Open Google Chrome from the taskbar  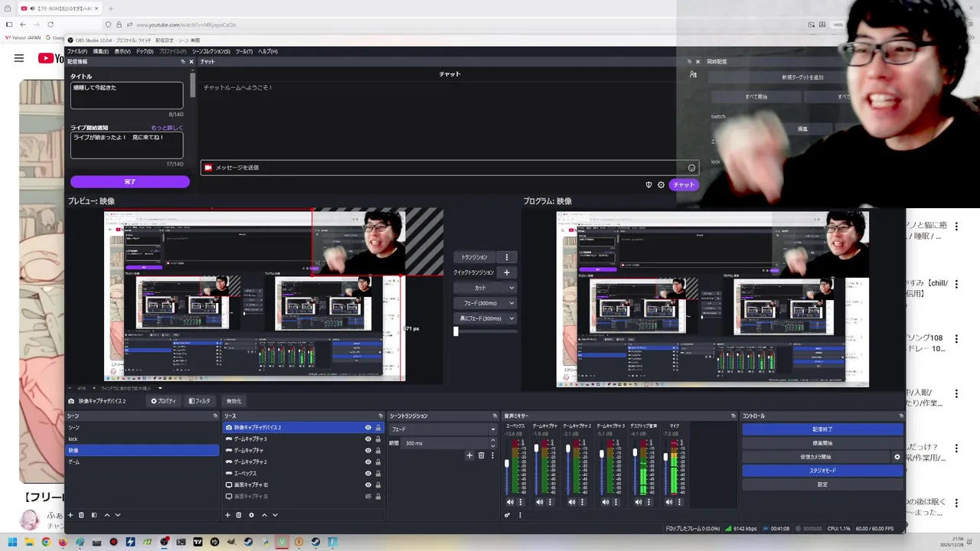[x=46, y=542]
